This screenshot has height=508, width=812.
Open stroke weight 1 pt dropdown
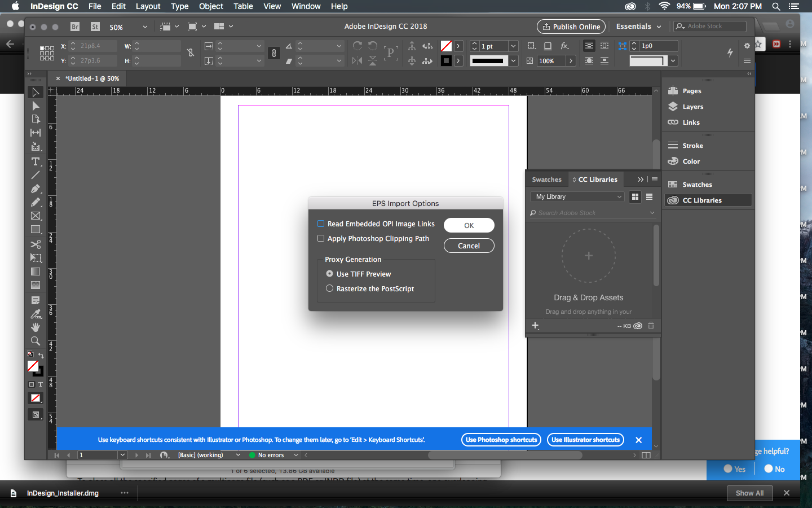point(514,46)
